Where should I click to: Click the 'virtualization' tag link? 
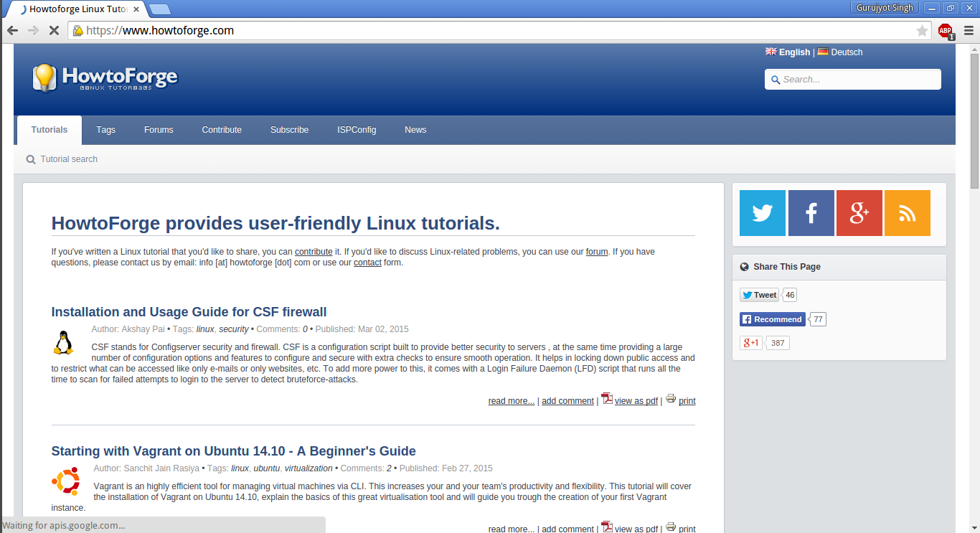tap(308, 468)
